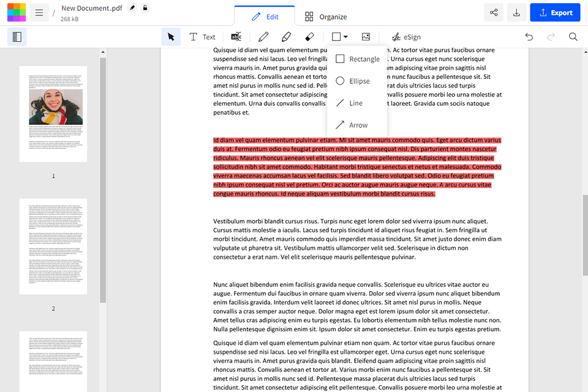Screen dimensions: 588x392
Task: Click the Export button
Action: coord(556,13)
